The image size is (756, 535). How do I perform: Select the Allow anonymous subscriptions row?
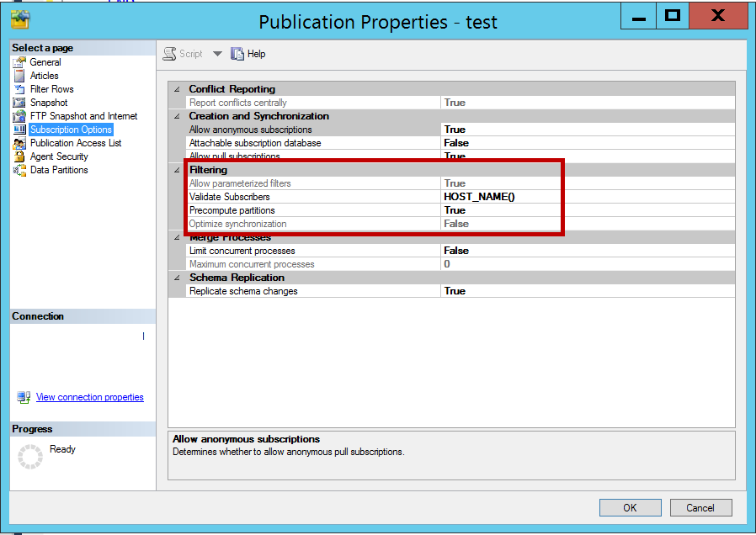460,130
